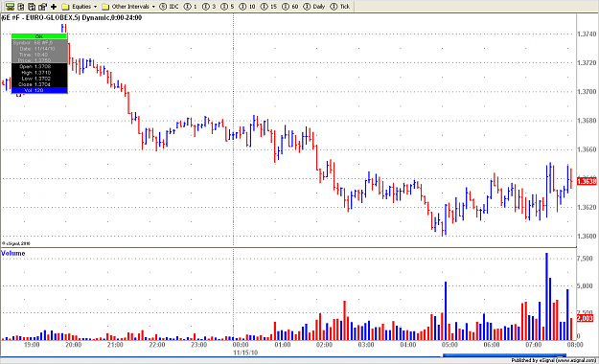
Task: Click the blue Volume study label
Action: (13, 253)
